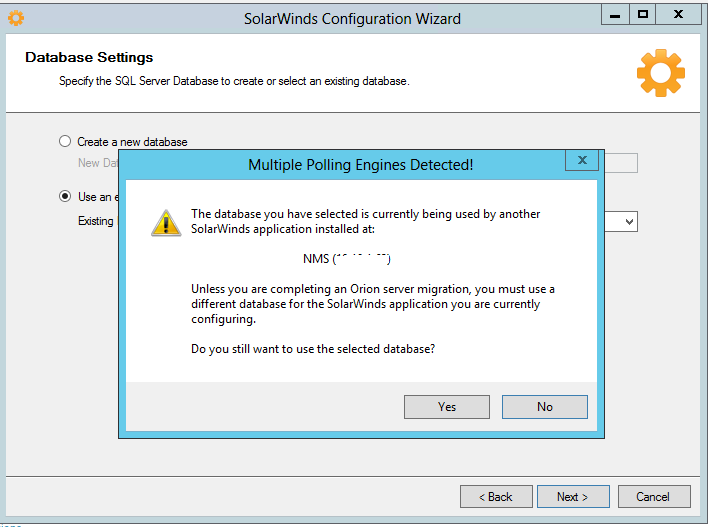Click the NMS server address text
The height and width of the screenshot is (527, 708).
point(346,259)
